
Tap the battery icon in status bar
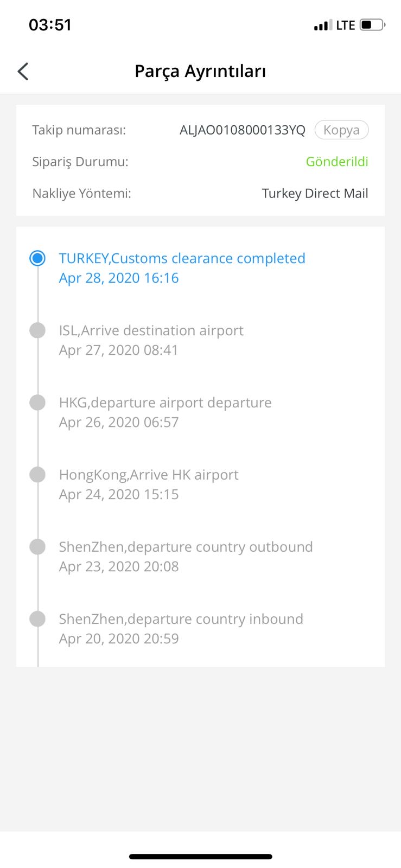[x=372, y=25]
